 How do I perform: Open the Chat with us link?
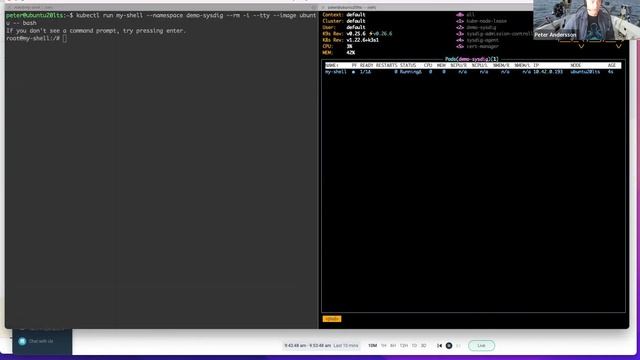(x=41, y=341)
